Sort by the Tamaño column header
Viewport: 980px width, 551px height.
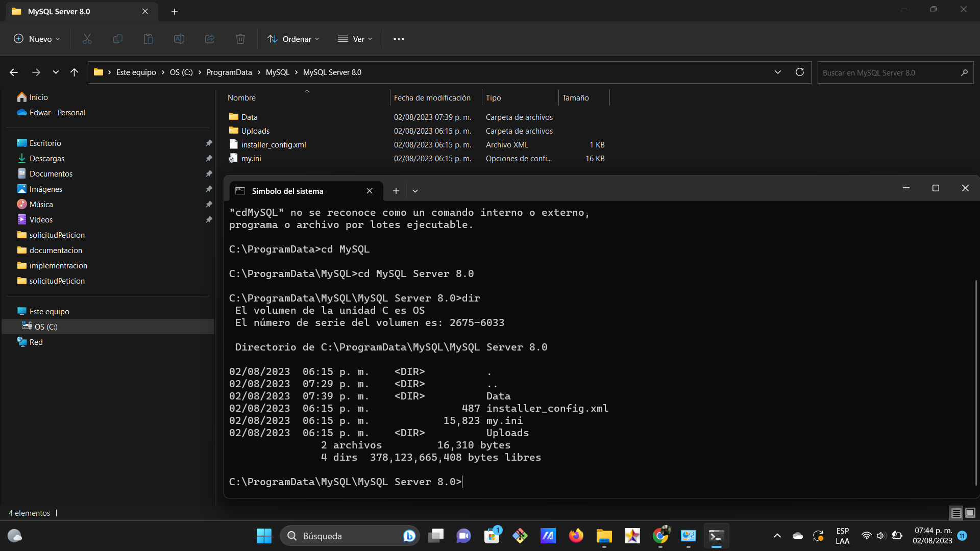tap(584, 97)
